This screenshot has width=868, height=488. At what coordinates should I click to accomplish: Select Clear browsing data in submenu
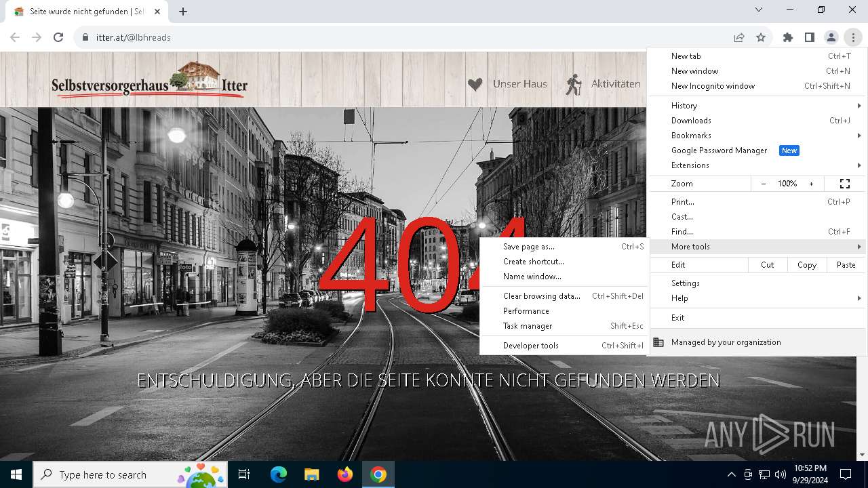tap(564, 296)
